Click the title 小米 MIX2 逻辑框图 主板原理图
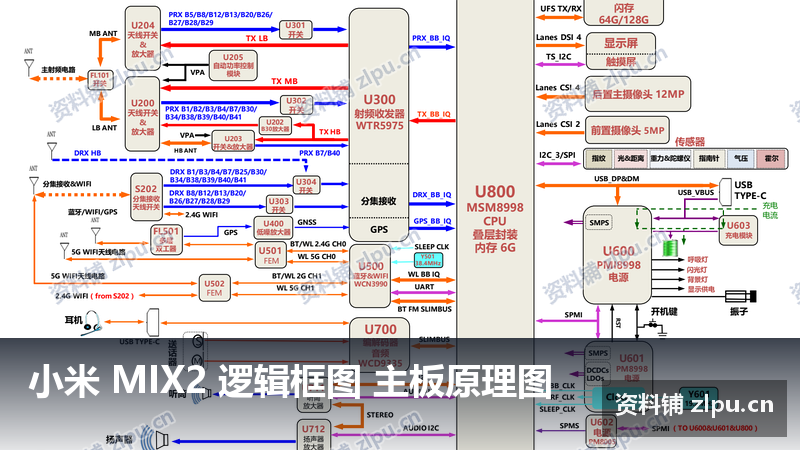This screenshot has width=800, height=450. pyautogui.click(x=290, y=381)
